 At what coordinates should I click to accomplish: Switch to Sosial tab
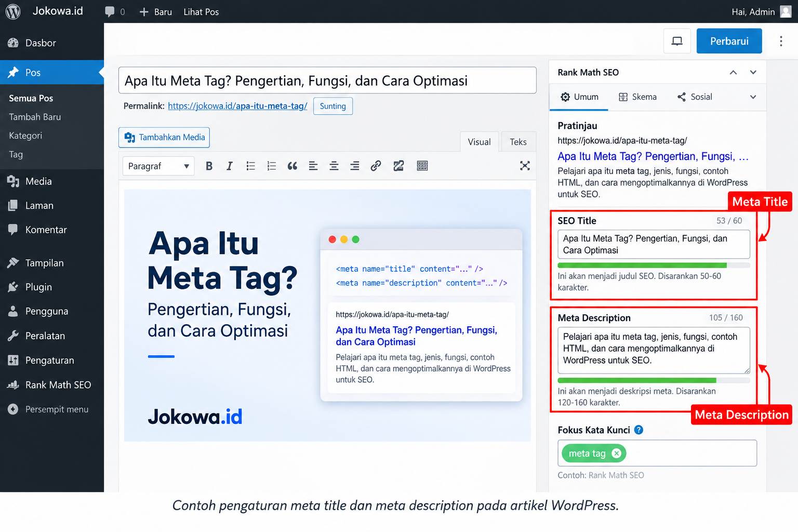click(x=695, y=97)
